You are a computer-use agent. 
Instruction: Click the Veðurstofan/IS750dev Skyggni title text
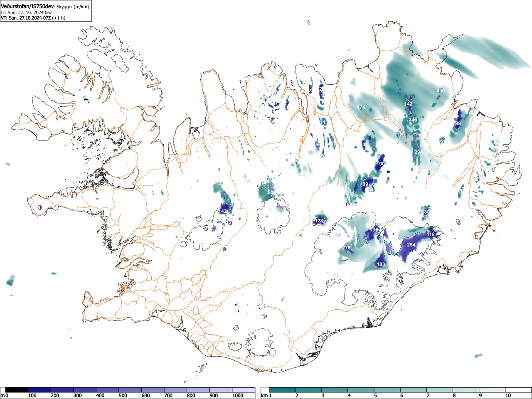click(45, 7)
